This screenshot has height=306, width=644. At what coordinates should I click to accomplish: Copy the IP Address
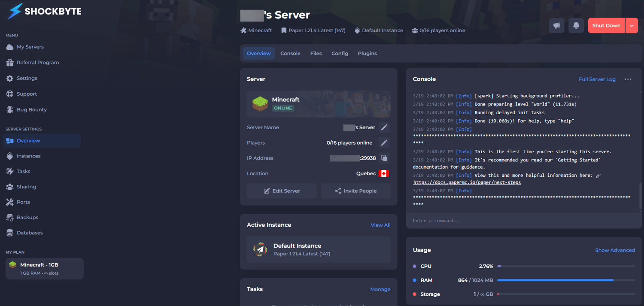click(x=384, y=158)
